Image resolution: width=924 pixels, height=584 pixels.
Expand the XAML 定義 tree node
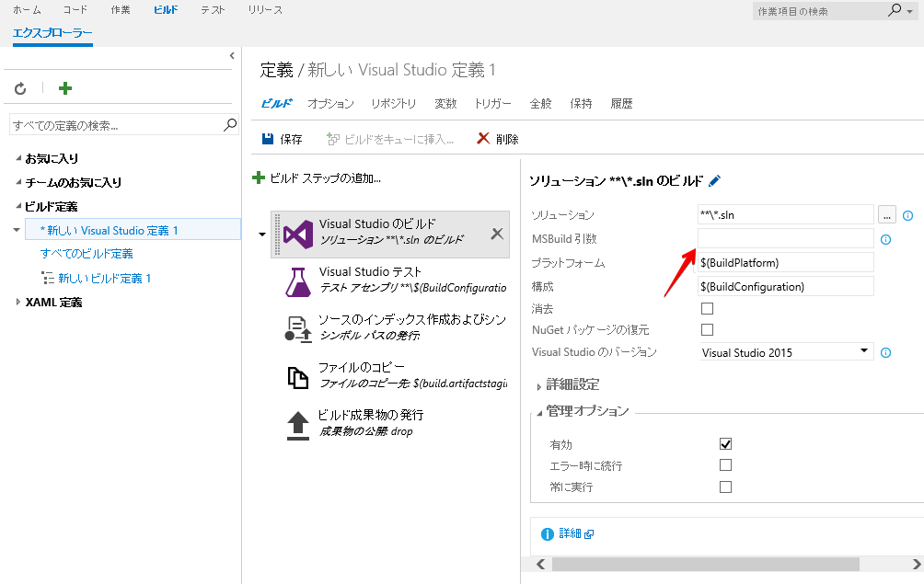17,302
